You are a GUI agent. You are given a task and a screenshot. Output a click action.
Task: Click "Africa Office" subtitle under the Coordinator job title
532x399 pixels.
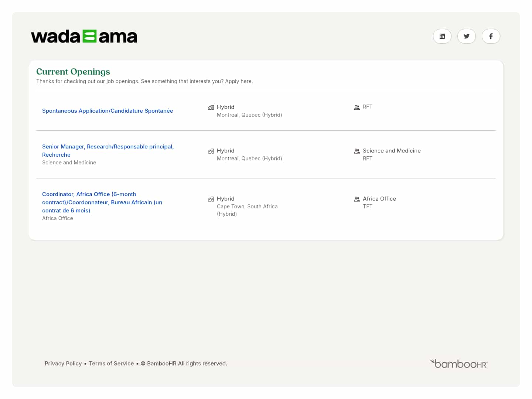pyautogui.click(x=58, y=218)
